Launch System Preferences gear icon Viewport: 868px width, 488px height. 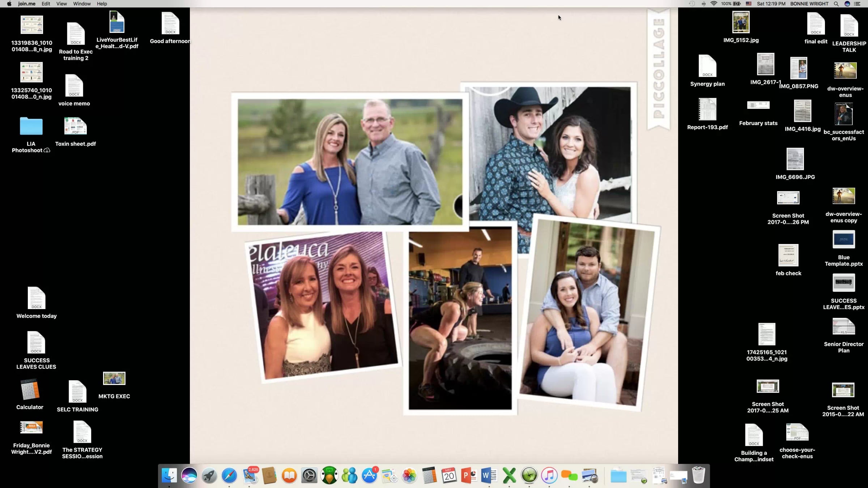(x=309, y=475)
